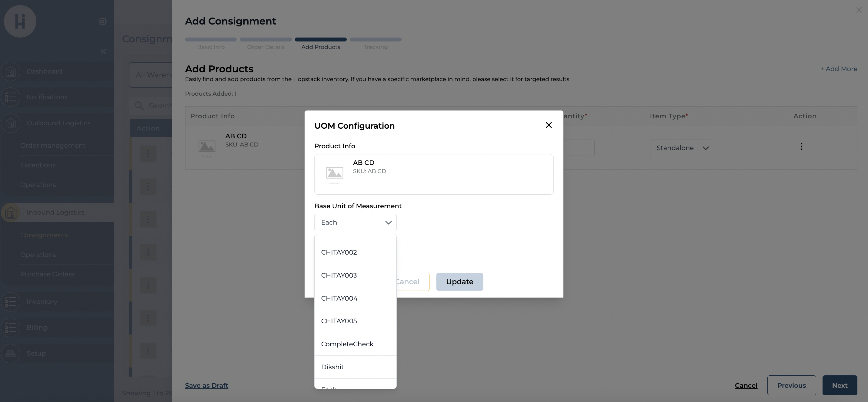Select CHITAY003 from the unit list
868x402 pixels.
point(339,275)
